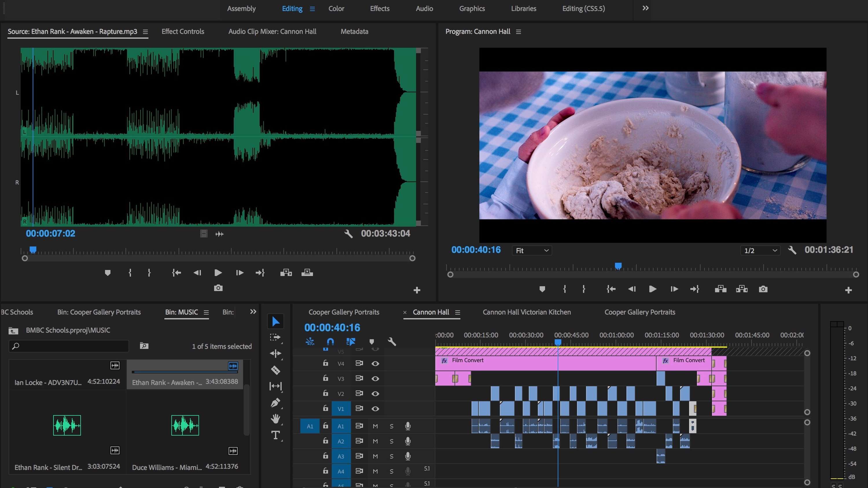
Task: Click the bin search field
Action: 69,346
